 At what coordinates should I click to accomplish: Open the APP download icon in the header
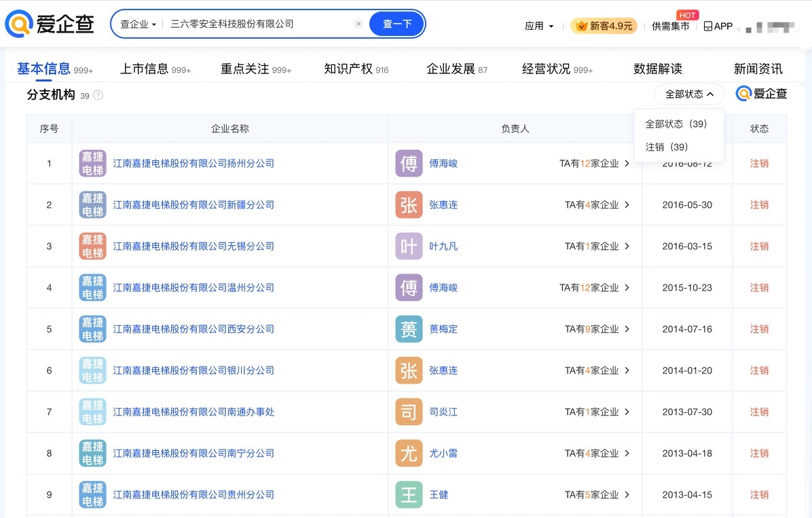pyautogui.click(x=718, y=26)
